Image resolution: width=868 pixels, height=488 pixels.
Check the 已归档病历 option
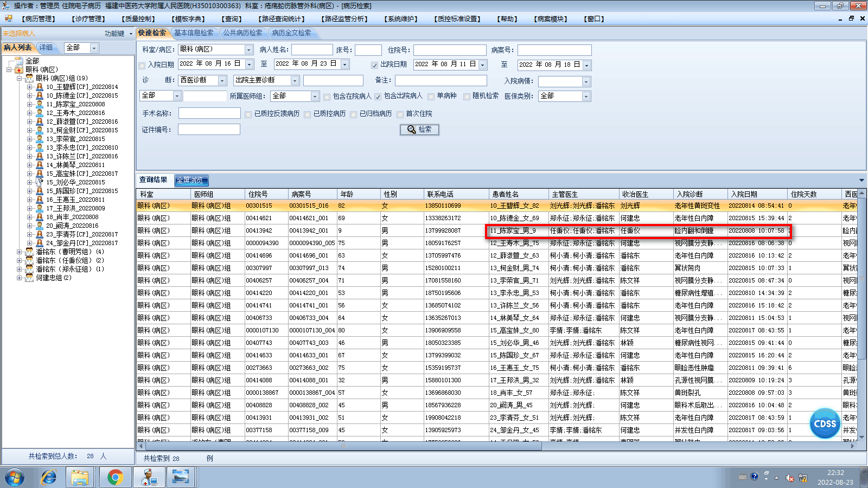click(x=353, y=114)
